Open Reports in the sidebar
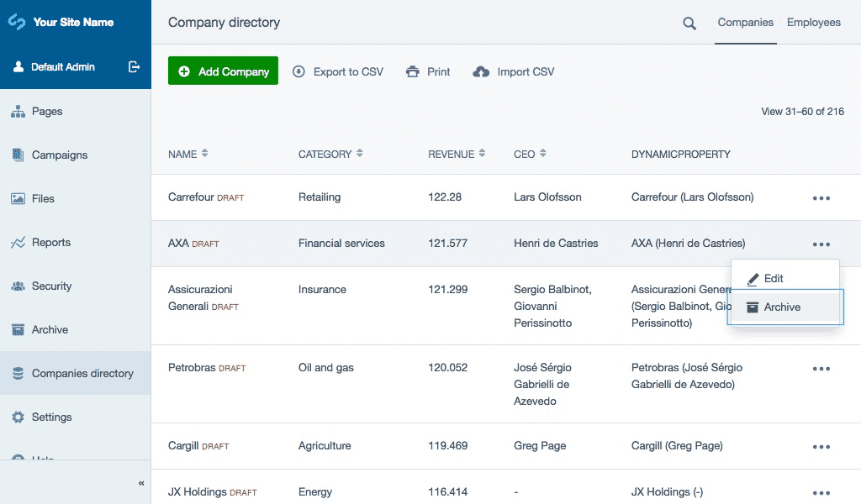This screenshot has width=861, height=504. tap(50, 243)
